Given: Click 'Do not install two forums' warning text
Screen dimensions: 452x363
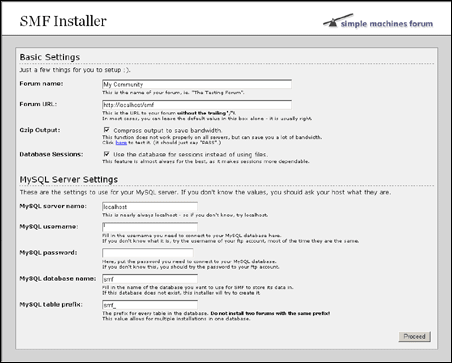Looking at the screenshot, I should [x=270, y=313].
